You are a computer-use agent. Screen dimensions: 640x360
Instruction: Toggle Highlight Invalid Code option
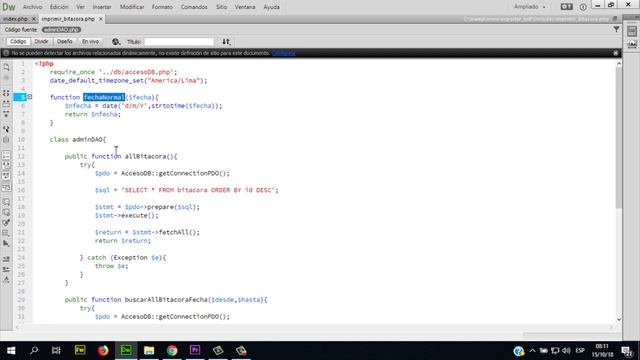click(x=6, y=165)
